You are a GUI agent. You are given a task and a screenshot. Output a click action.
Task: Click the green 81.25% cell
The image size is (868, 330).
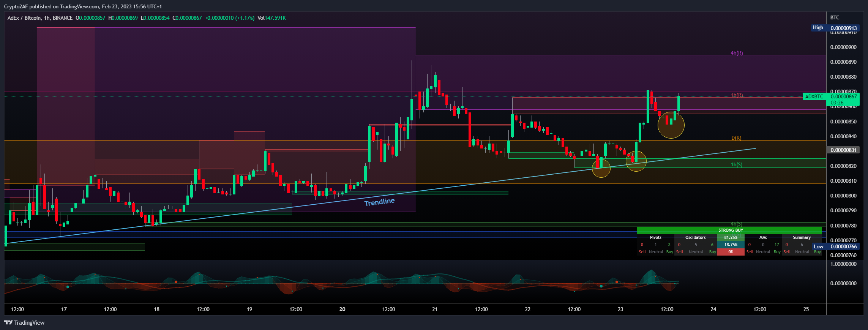(731, 237)
